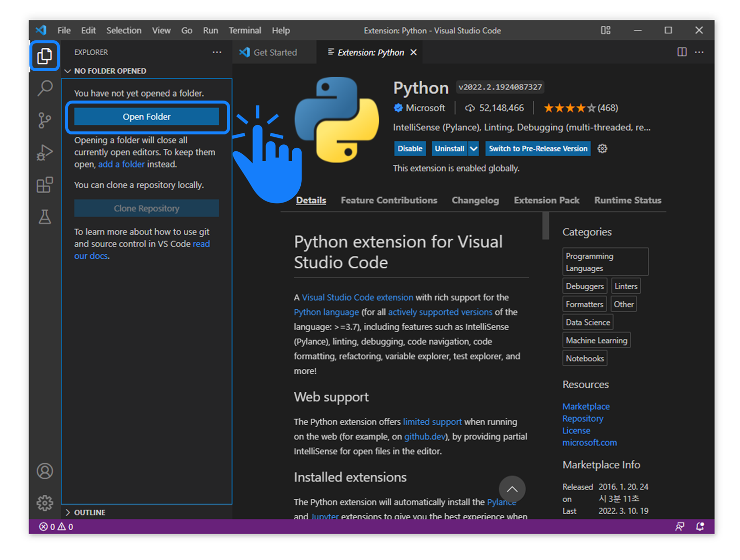Open the Manage gear in activity bar
This screenshot has width=740, height=560.
pos(45,503)
